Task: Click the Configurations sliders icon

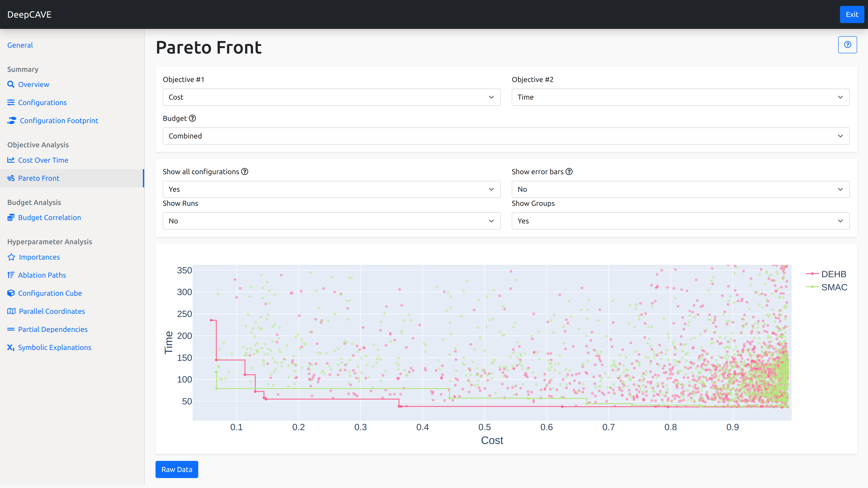Action: click(11, 102)
